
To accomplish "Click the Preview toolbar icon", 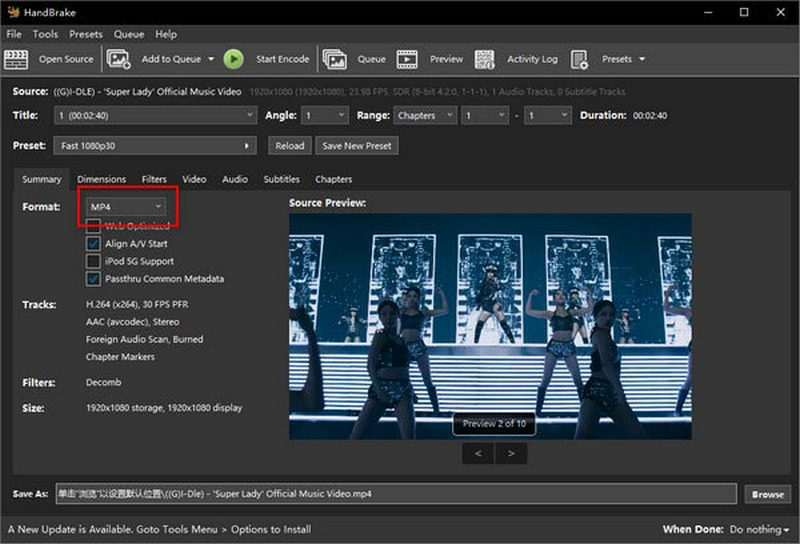I will pos(407,59).
